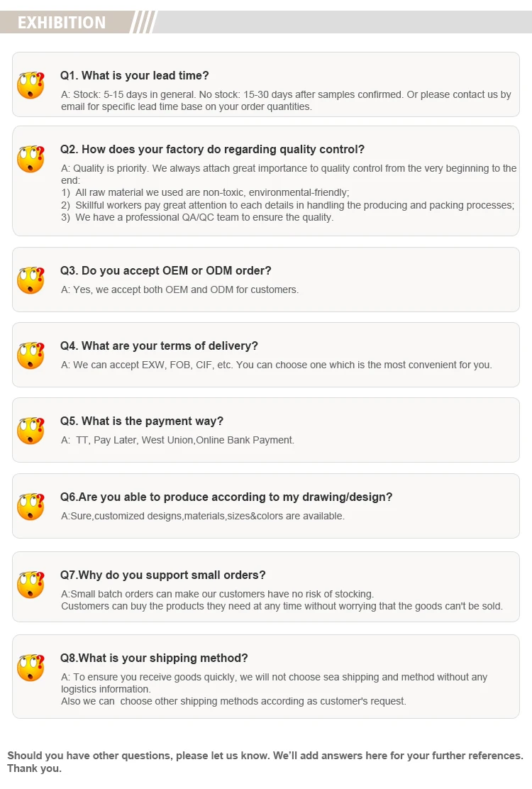The height and width of the screenshot is (789, 532).
Task: Select the confused emoji beside Q3 OEM question
Action: tap(31, 280)
